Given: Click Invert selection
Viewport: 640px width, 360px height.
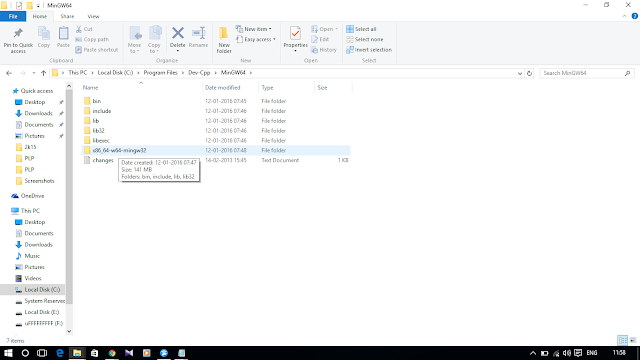Looking at the screenshot, I should 369,50.
